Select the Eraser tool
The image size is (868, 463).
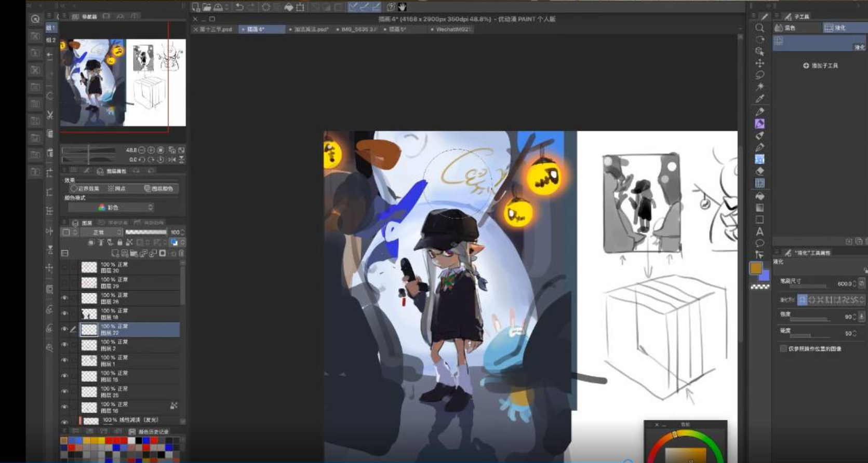tap(759, 171)
